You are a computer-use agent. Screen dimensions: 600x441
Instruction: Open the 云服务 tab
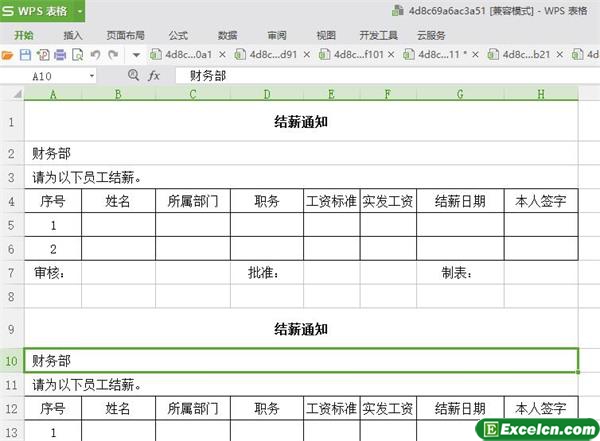coord(431,36)
